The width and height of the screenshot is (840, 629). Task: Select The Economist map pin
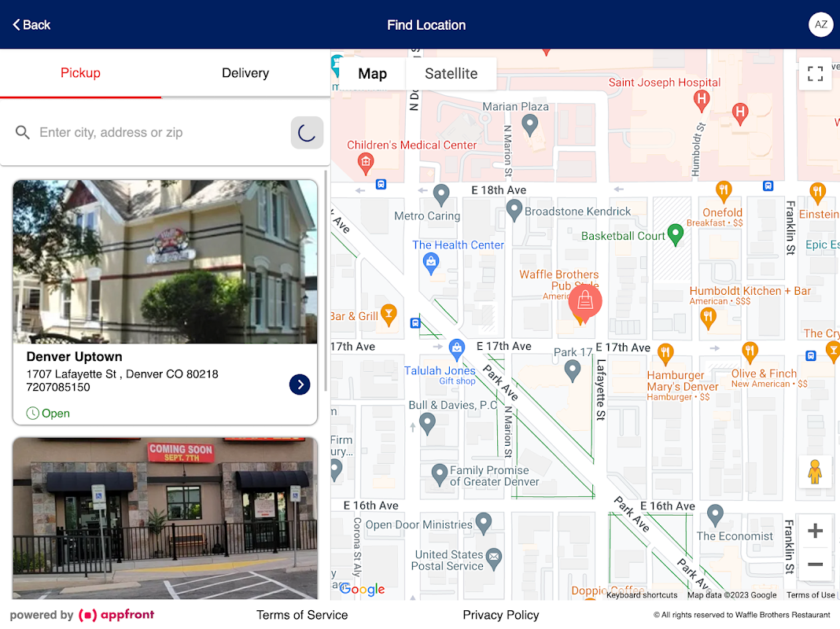point(715,516)
